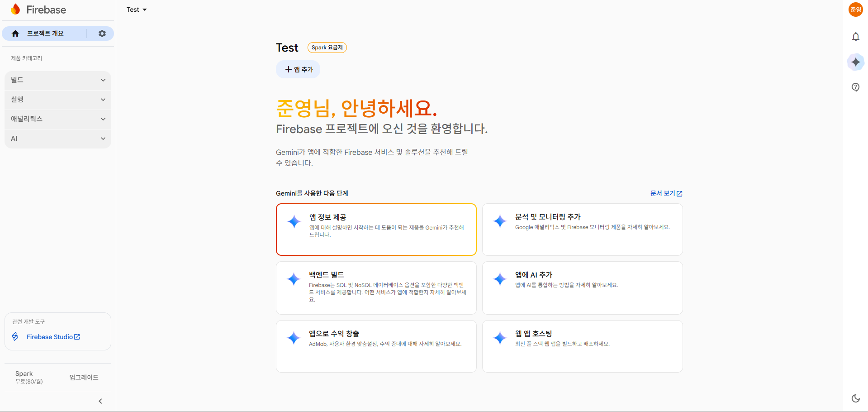Open the 웹 앱 호스팅 card
The width and height of the screenshot is (868, 412).
582,346
